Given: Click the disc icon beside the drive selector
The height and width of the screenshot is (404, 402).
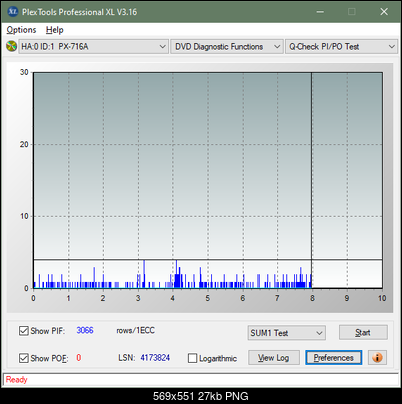Looking at the screenshot, I should click(11, 46).
